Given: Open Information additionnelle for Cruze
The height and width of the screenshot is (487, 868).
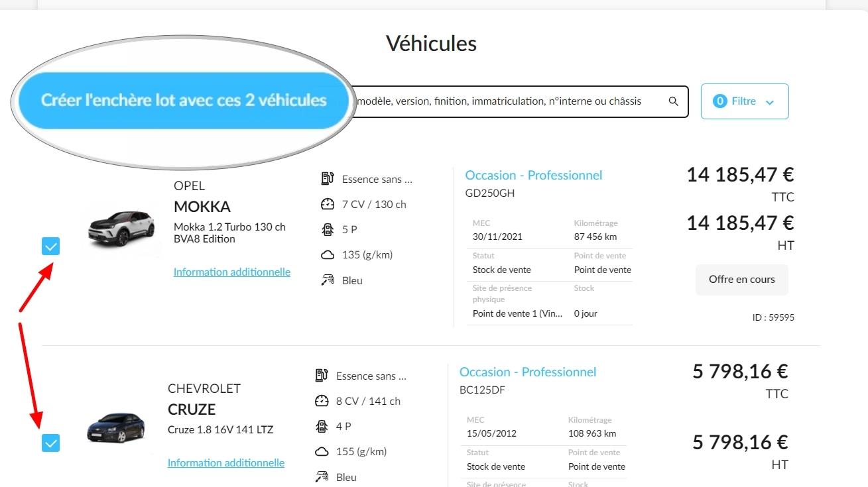Looking at the screenshot, I should coord(226,462).
